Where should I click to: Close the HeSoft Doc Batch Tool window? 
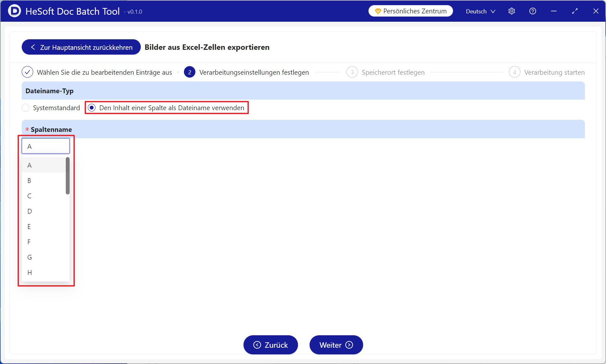pyautogui.click(x=596, y=11)
